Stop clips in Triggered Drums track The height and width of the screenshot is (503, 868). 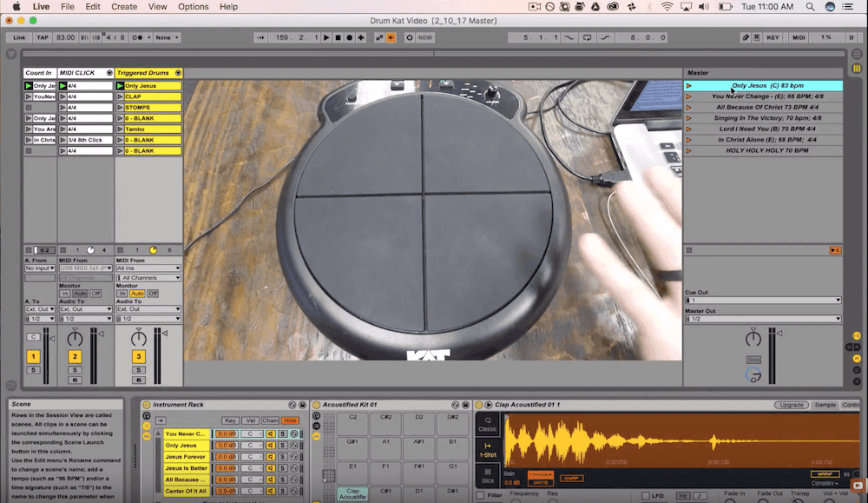(x=120, y=250)
